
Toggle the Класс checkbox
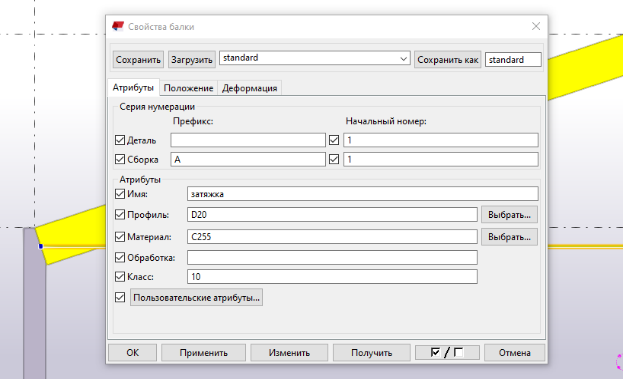click(x=120, y=277)
